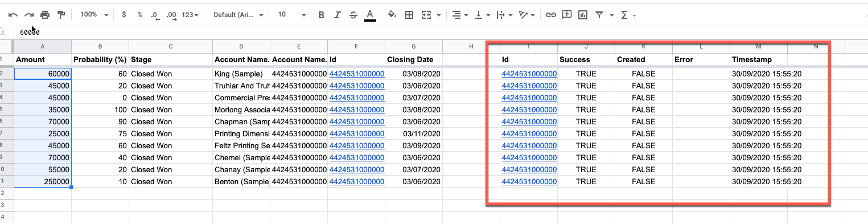This screenshot has height=223, width=868.
Task: Select the Timestamp header cell
Action: 759,59
